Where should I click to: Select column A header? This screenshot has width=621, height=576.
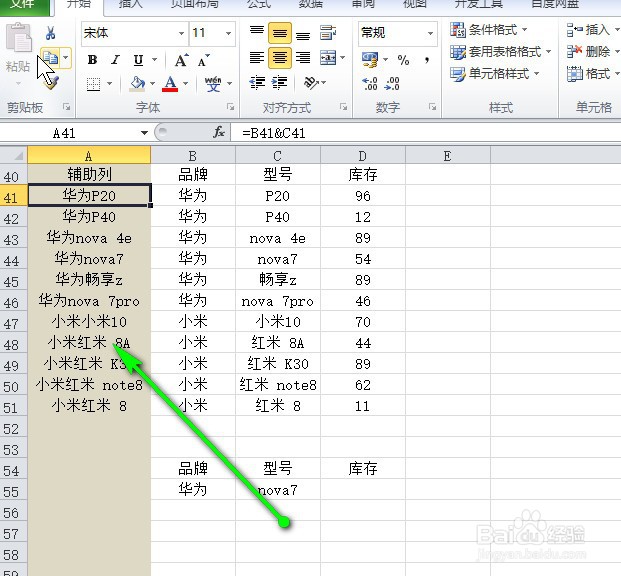click(x=89, y=156)
